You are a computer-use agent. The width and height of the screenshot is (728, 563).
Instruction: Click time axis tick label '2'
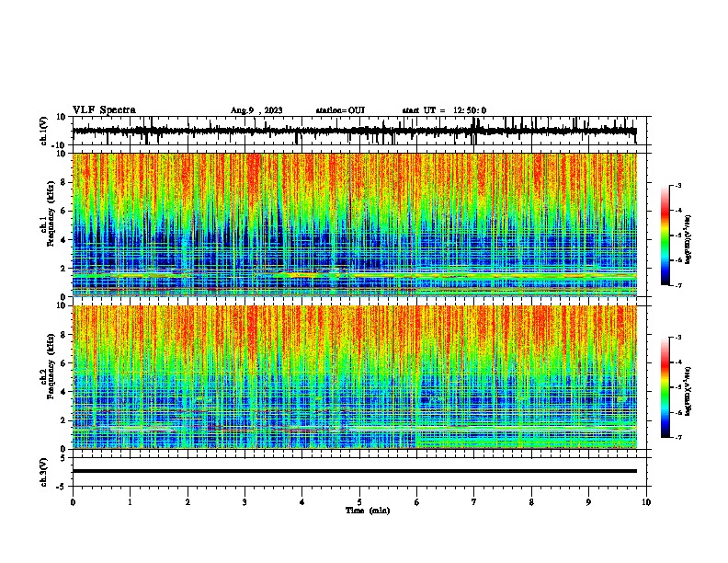188,502
